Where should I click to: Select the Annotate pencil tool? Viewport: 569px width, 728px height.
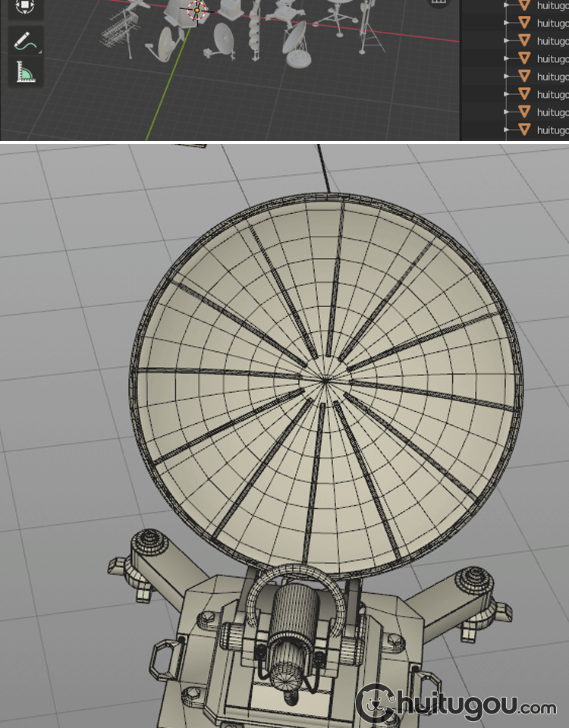(26, 39)
